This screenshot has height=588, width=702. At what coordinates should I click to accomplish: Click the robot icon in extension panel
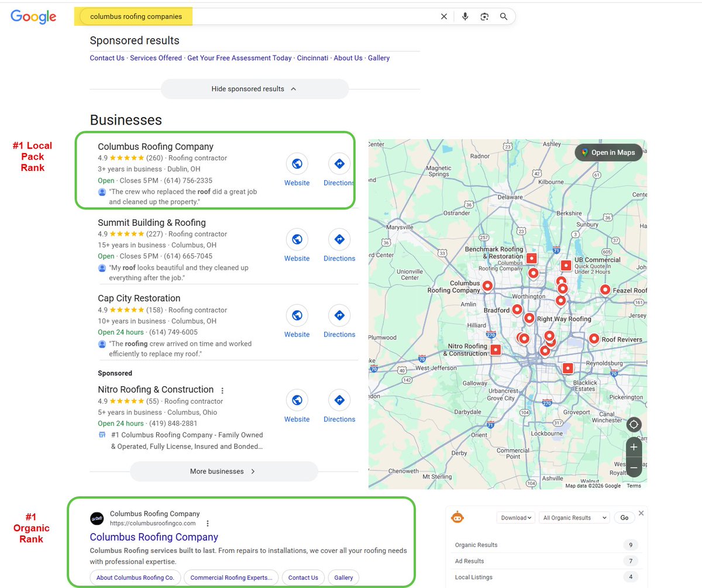point(457,517)
